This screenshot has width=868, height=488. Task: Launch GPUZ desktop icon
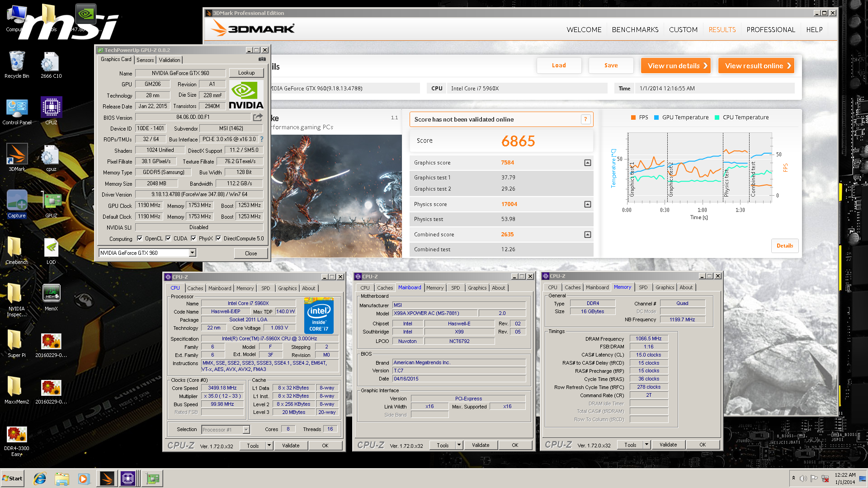(51, 204)
